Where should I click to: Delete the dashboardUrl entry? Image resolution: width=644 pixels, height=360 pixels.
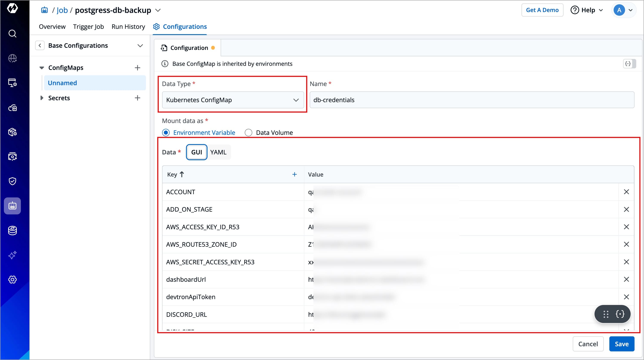pos(626,279)
